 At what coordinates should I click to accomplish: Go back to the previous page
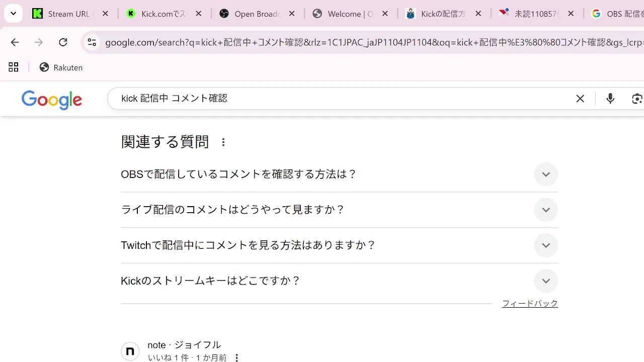(x=15, y=42)
